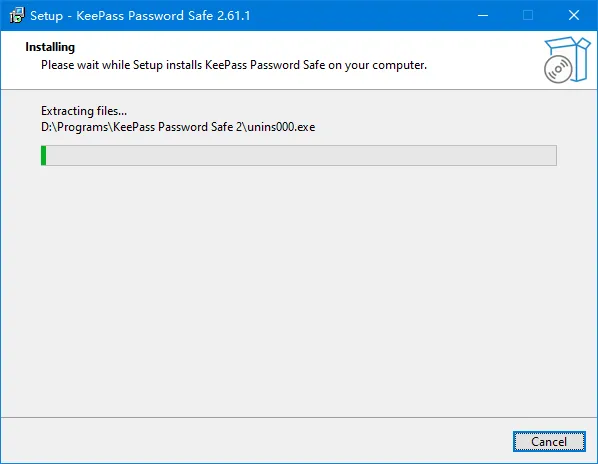Click the window title "Setup - KeePass Password Safe"
598x464 pixels.
point(122,16)
